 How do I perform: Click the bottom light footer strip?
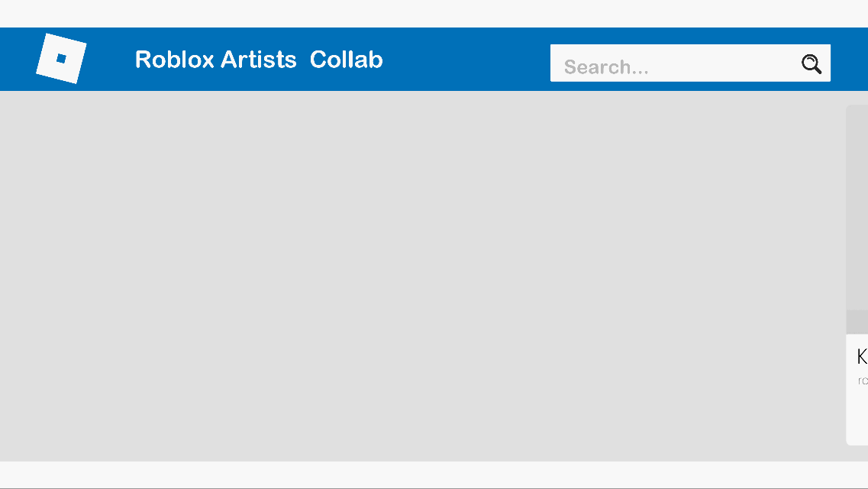420,475
